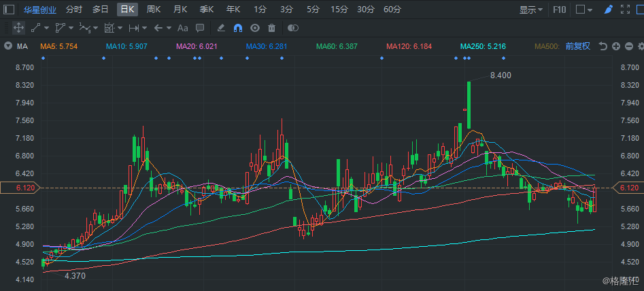This screenshot has height=291, width=644.
Task: Click the blue paintbrush drawing icon
Action: pos(609,10)
